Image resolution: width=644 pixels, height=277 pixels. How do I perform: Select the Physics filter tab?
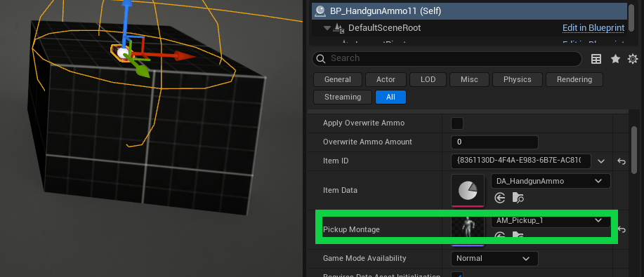(x=517, y=80)
